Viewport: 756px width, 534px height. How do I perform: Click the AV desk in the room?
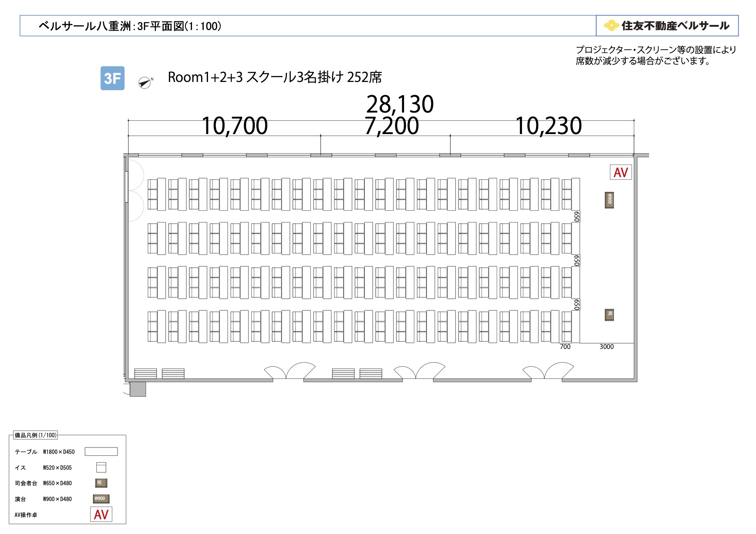point(621,172)
